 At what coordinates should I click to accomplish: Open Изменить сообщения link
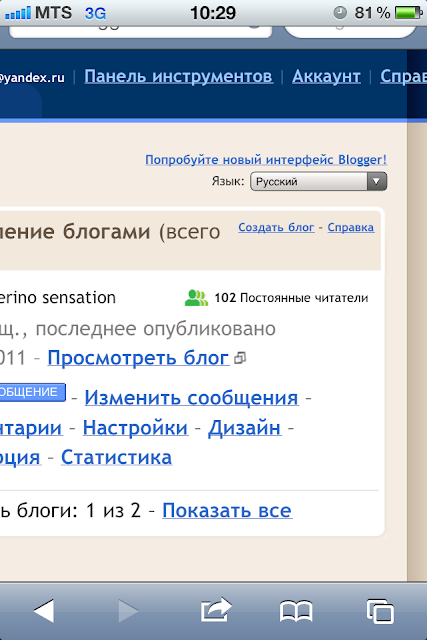191,398
